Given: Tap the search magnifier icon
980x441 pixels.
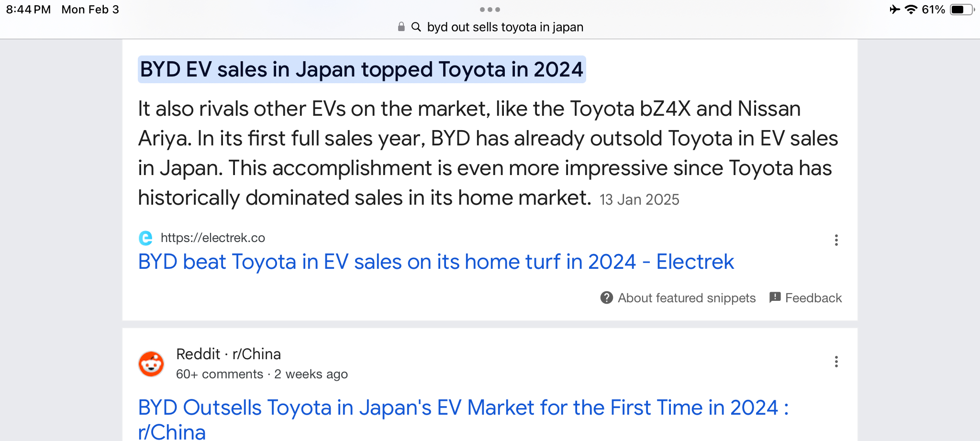Looking at the screenshot, I should coord(416,27).
